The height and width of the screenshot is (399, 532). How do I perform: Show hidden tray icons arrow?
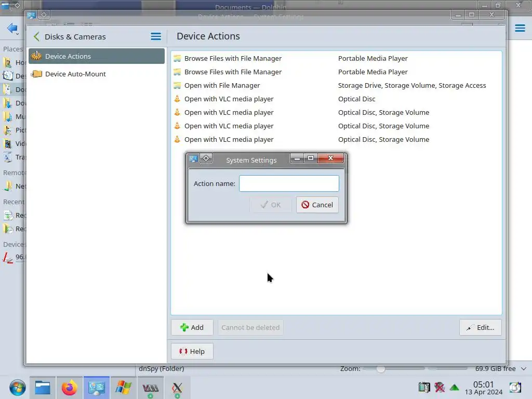pos(454,387)
